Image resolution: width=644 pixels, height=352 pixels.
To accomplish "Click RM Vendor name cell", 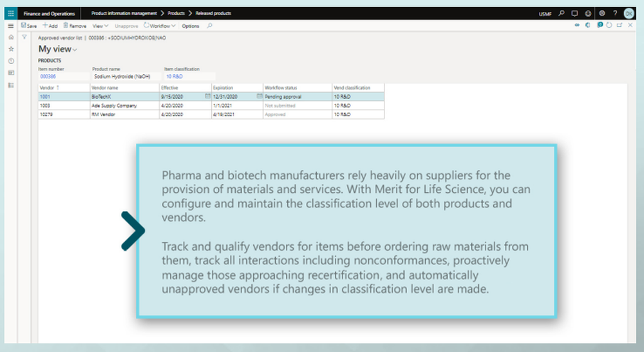I will click(124, 115).
